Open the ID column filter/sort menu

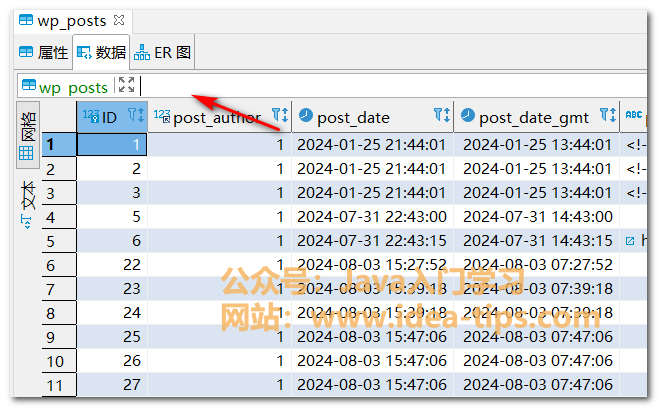tap(136, 115)
